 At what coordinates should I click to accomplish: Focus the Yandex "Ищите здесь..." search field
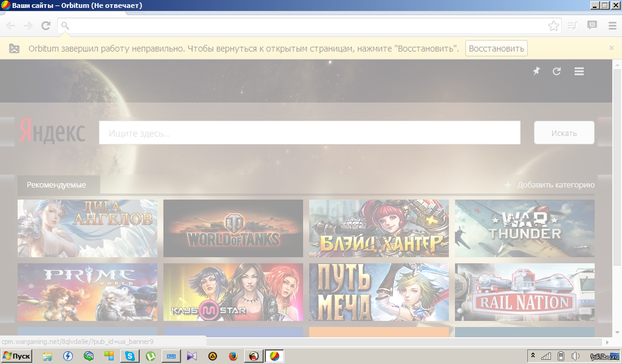[x=309, y=133]
